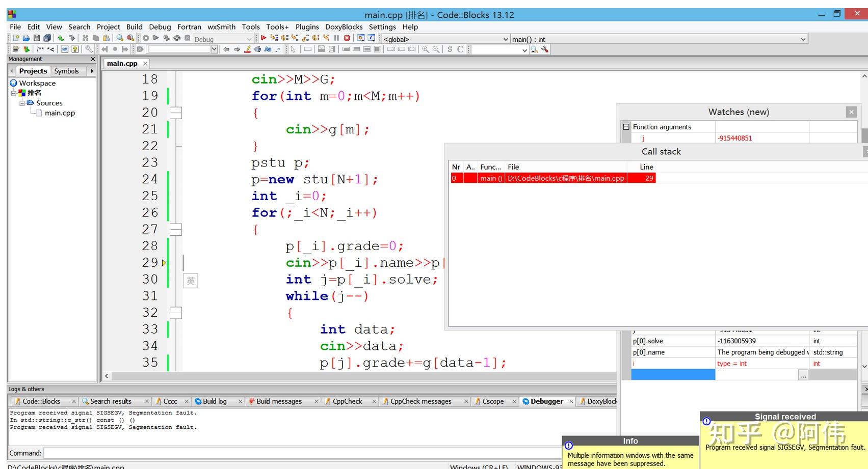
Task: Stop the debugger with the red X icon
Action: click(x=347, y=38)
